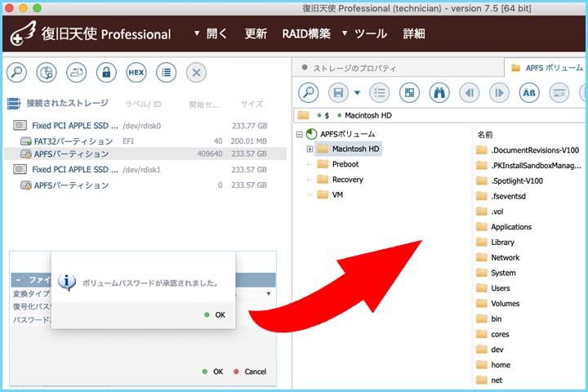Select .fseventsd folder
Screen dimensions: 588x392
[501, 196]
